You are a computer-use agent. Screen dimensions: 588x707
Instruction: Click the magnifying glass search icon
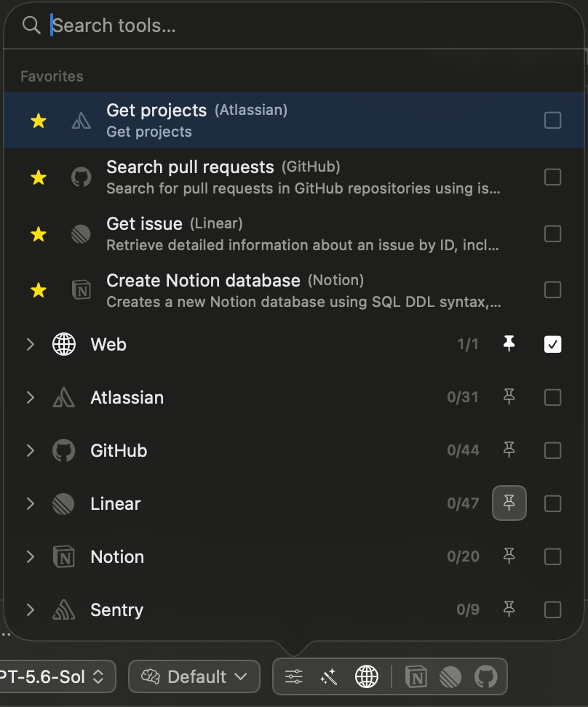(x=31, y=25)
